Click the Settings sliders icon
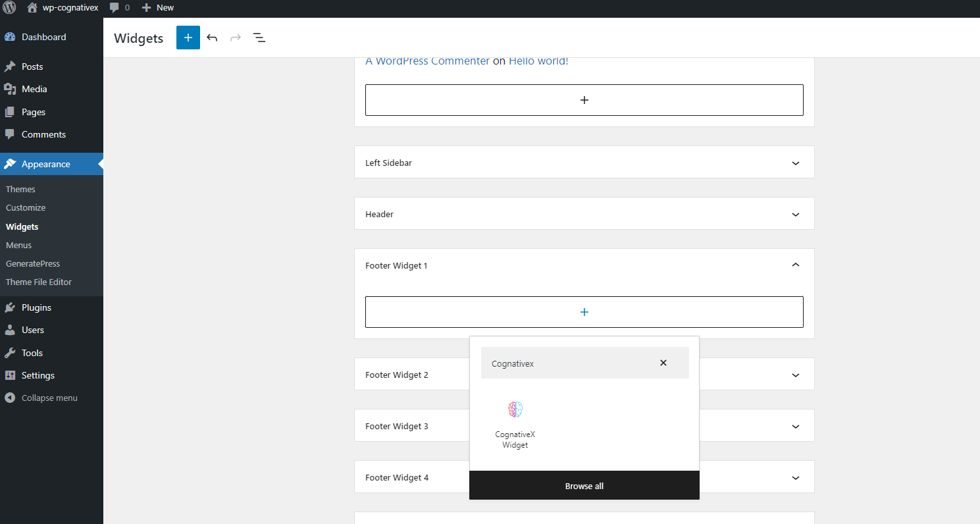The image size is (980, 524). [10, 375]
